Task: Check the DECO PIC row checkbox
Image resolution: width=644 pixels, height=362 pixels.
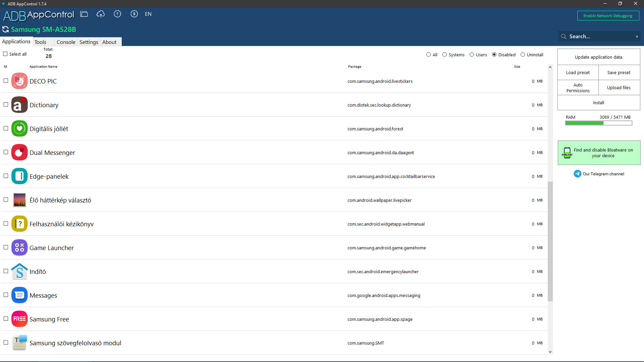Action: tap(6, 81)
